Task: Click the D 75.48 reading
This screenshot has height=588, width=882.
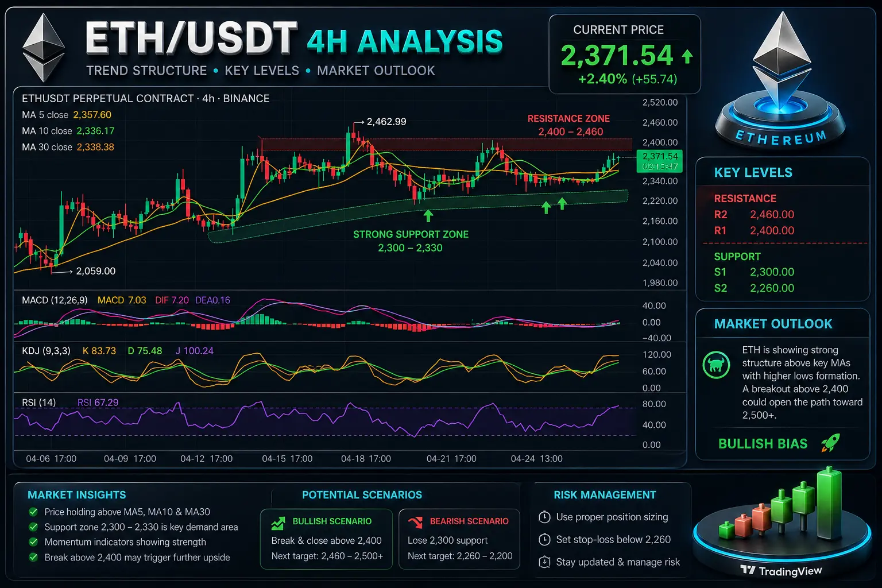Action: (145, 351)
